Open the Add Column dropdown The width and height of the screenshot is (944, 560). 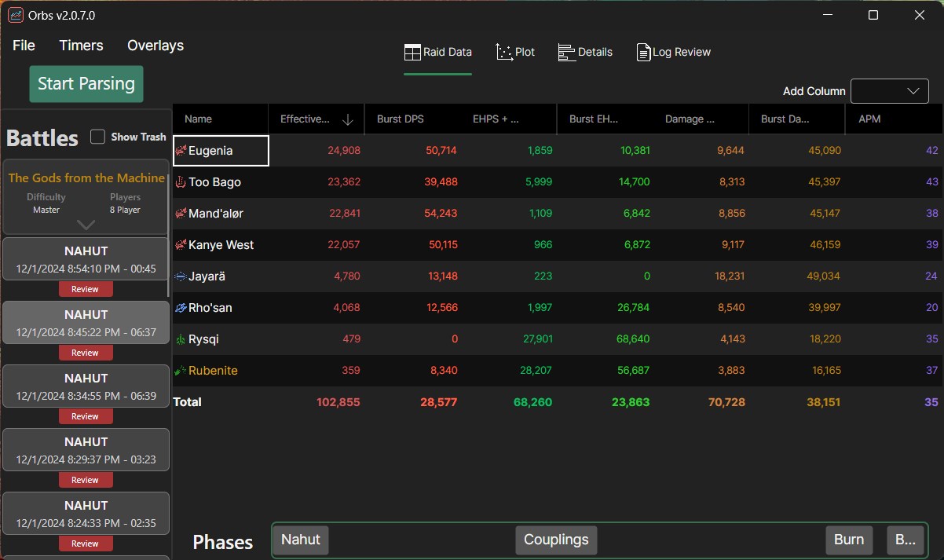pyautogui.click(x=890, y=91)
